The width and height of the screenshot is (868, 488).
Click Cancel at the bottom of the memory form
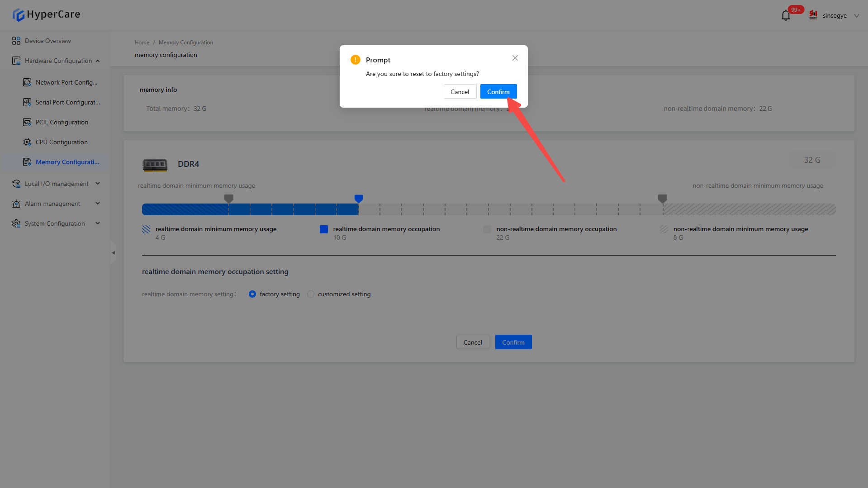click(x=473, y=342)
